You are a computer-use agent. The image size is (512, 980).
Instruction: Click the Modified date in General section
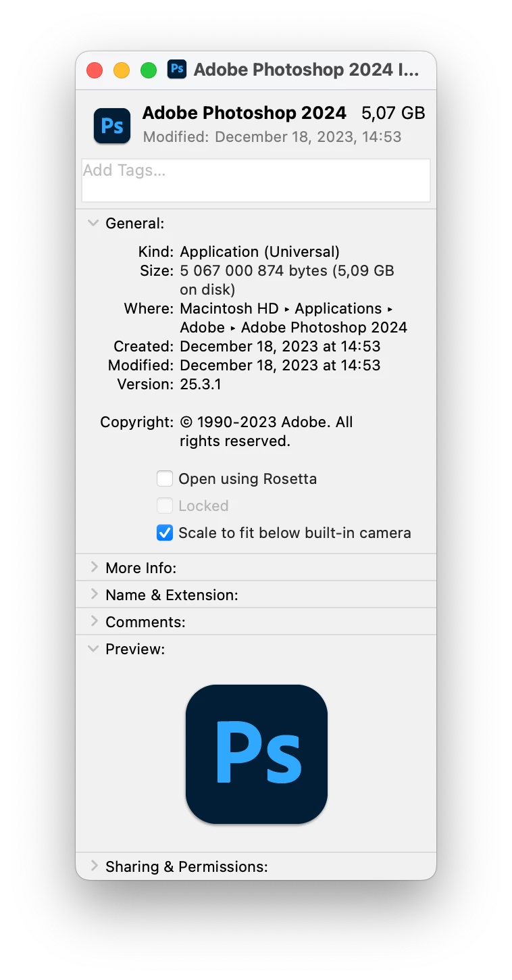pyautogui.click(x=280, y=366)
